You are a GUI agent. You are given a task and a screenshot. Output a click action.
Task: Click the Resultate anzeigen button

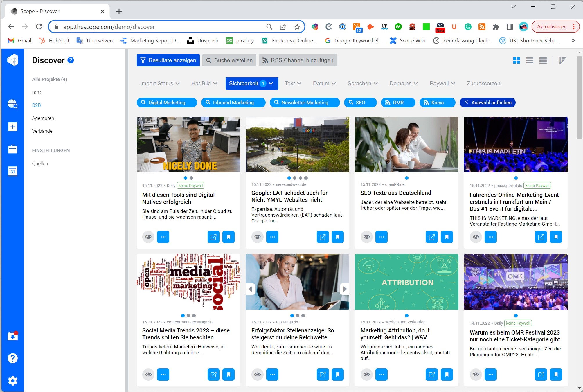click(x=168, y=60)
